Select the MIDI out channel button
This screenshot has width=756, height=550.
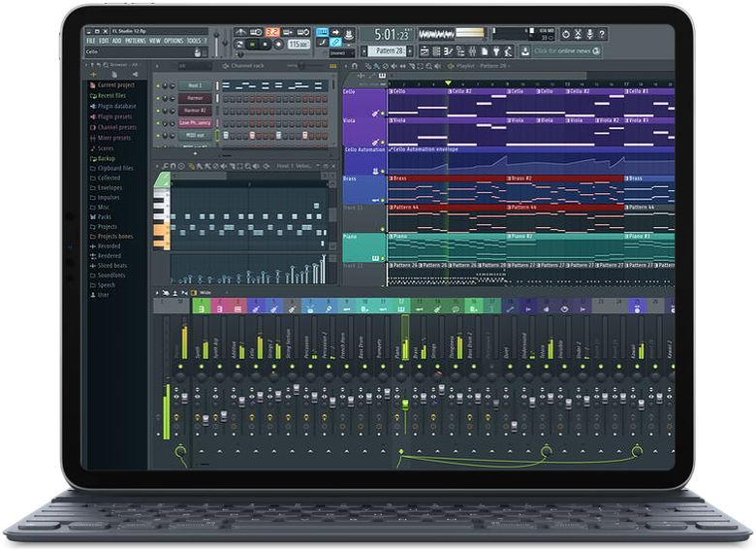point(194,136)
